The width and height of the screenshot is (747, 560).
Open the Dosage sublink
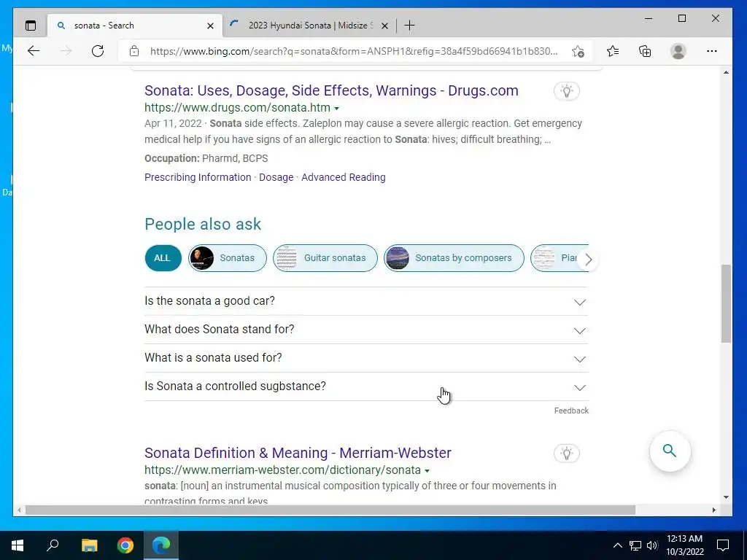276,177
